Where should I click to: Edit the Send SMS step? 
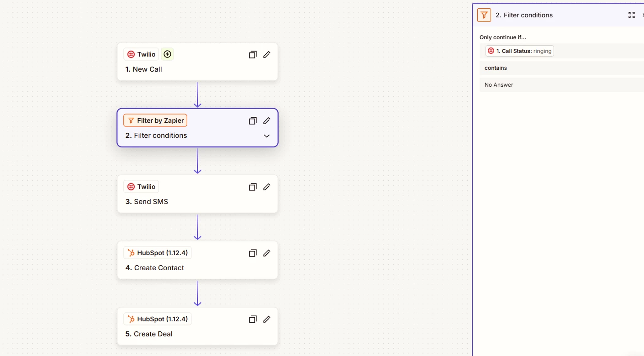[x=267, y=187]
